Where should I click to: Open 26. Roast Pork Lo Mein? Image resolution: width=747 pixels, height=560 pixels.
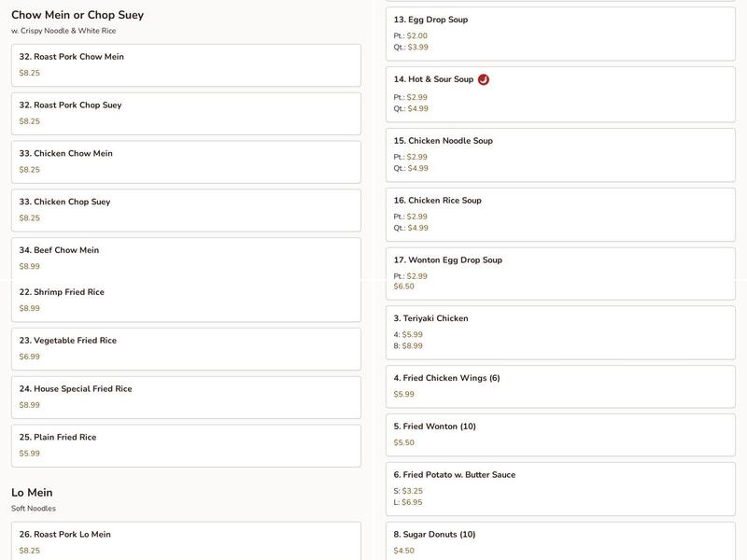coord(186,541)
